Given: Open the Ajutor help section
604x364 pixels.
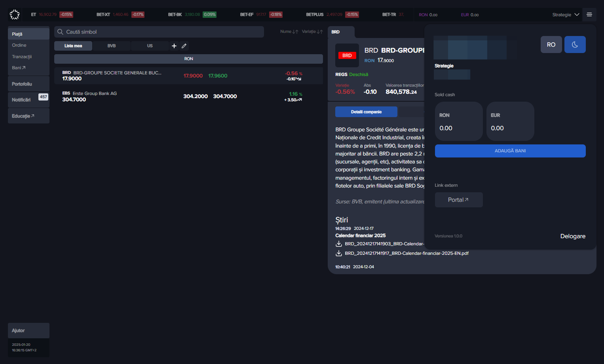Looking at the screenshot, I should [x=28, y=330].
